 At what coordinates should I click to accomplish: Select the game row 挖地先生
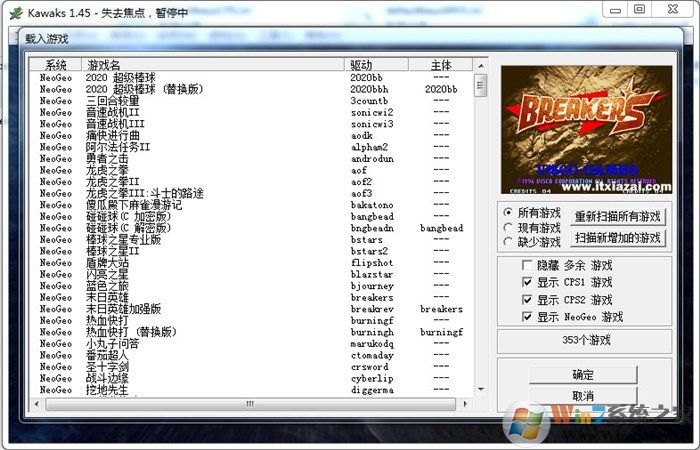250,390
